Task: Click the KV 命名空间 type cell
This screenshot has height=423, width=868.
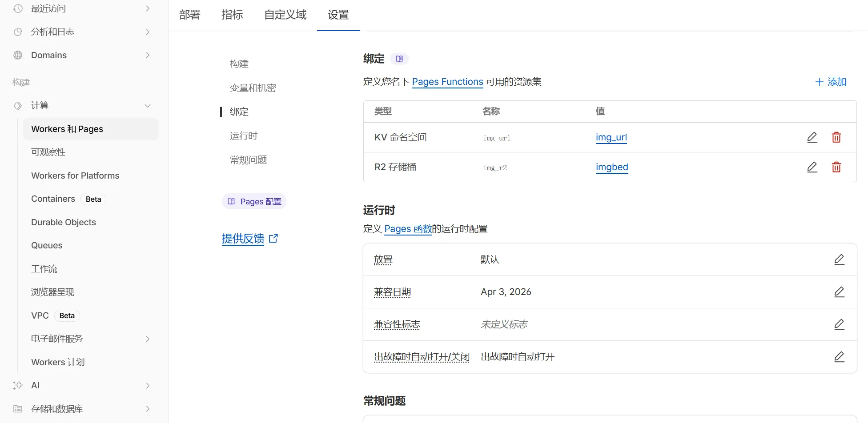Action: (x=400, y=137)
